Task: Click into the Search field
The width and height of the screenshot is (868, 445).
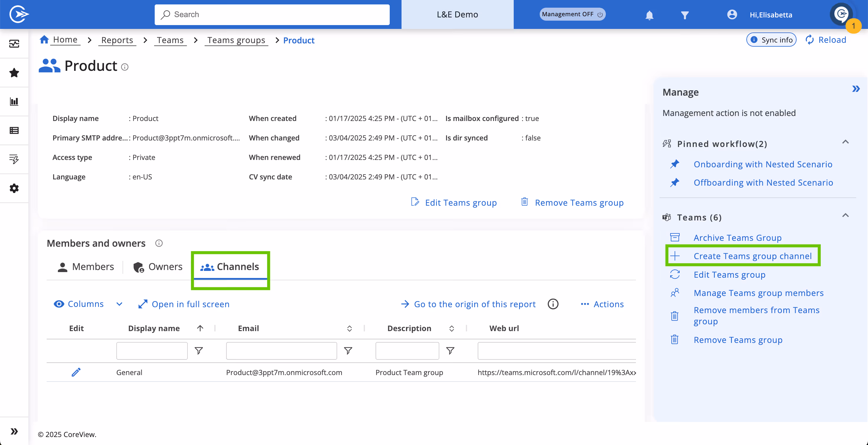Action: pos(272,14)
